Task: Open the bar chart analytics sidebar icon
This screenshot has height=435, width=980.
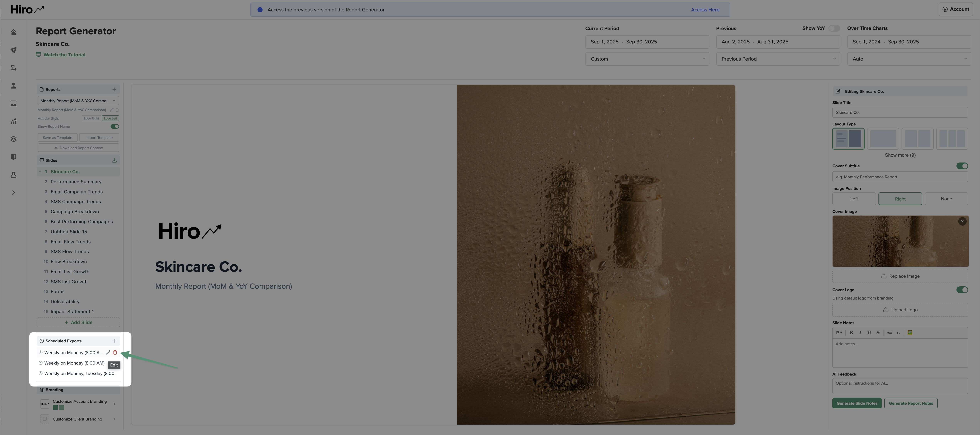Action: tap(13, 121)
